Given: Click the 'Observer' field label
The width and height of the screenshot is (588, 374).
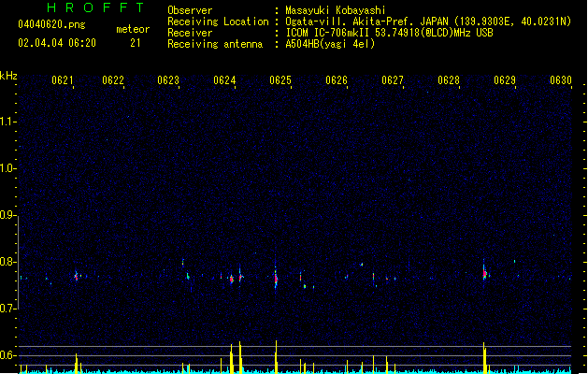Looking at the screenshot, I should [190, 10].
